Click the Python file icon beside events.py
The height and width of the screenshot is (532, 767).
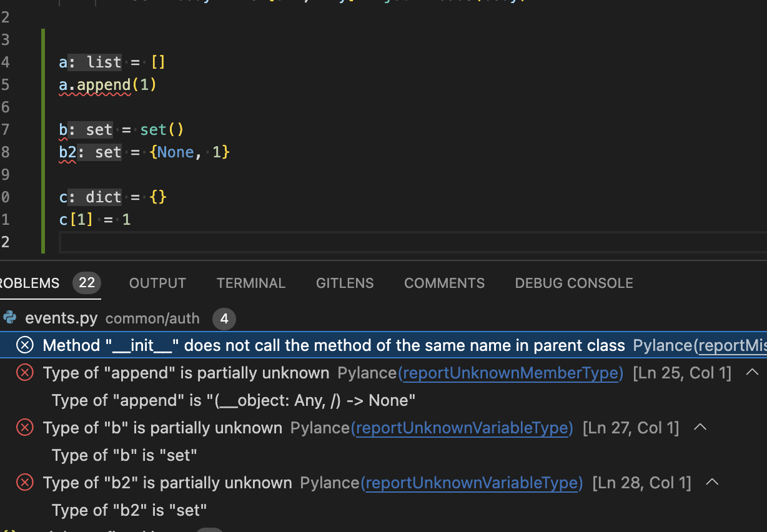[x=10, y=317]
